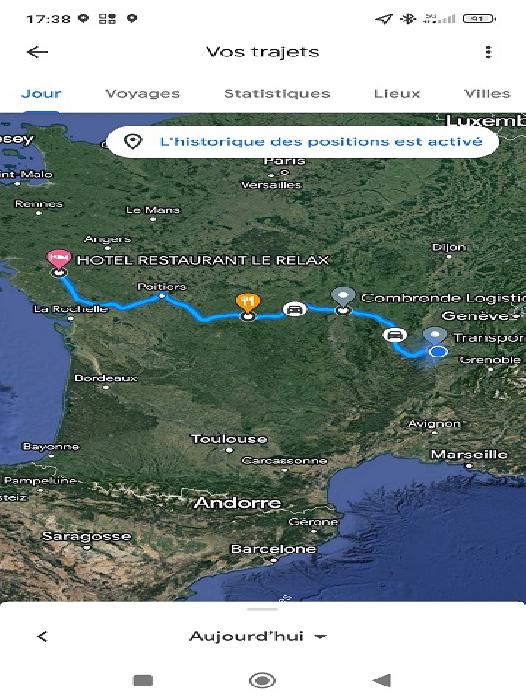Select the orange restaurant pin marker
This screenshot has height=700, width=526.
(248, 303)
